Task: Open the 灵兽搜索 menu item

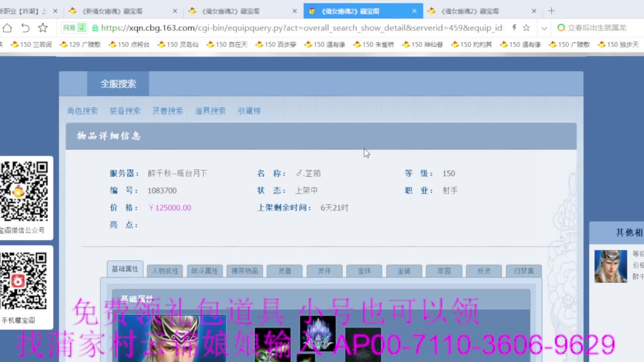Action: coord(168,111)
